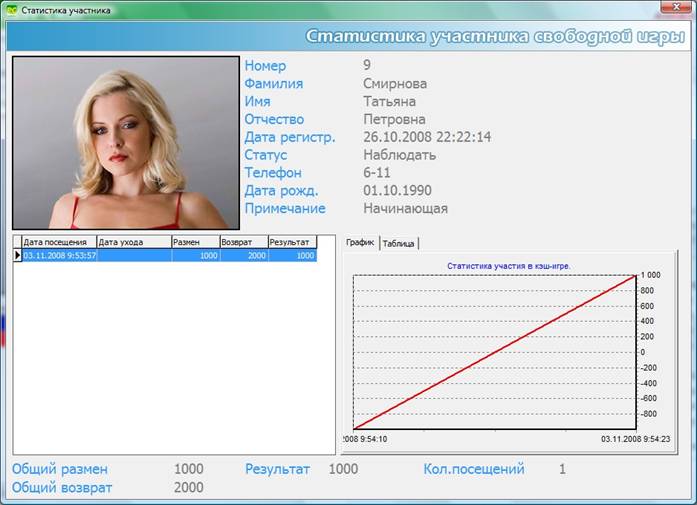The image size is (697, 505).
Task: Click the 2000 cell in the Возврат column
Action: pos(243,256)
